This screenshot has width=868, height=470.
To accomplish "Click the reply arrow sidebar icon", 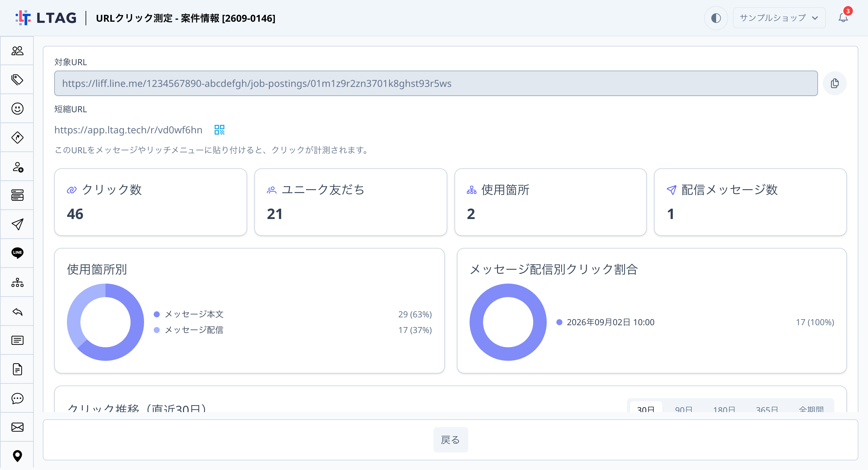I will click(17, 312).
